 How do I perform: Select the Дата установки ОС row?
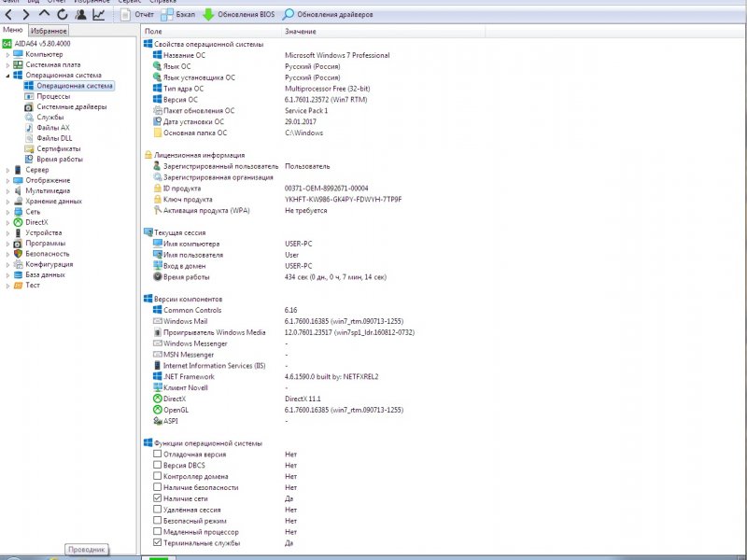[x=234, y=122]
